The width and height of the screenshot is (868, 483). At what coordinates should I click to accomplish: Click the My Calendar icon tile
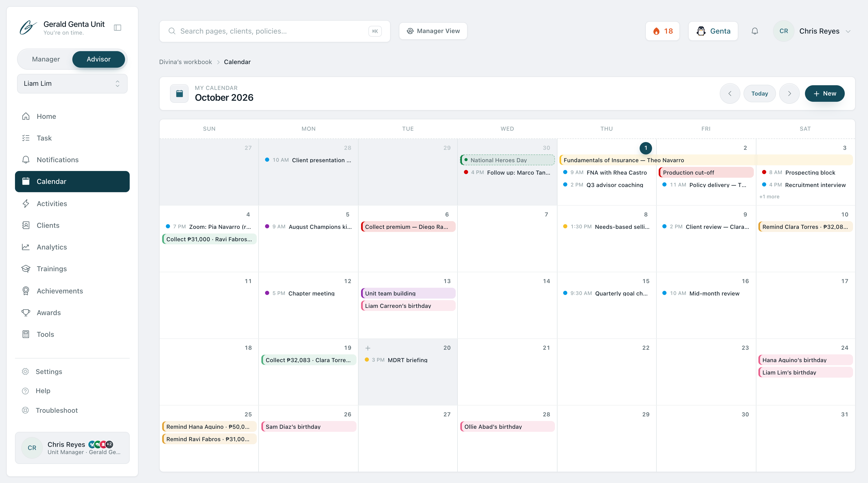click(x=179, y=93)
